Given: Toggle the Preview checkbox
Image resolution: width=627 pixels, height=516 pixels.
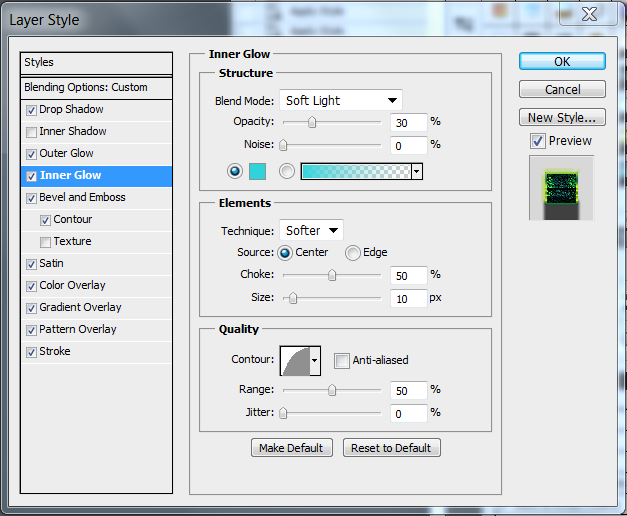Looking at the screenshot, I should 538,141.
